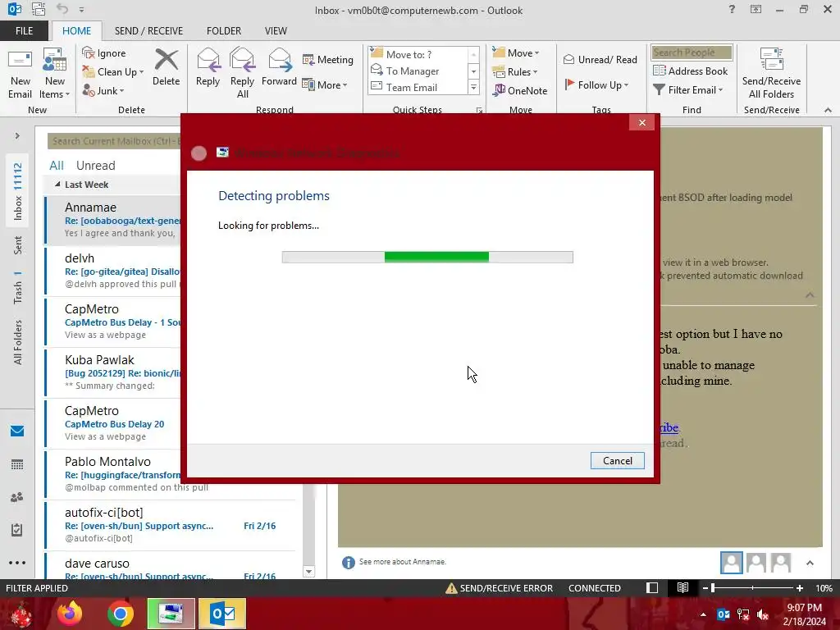Viewport: 840px width, 630px height.
Task: Click the Ignore conversation button
Action: pyautogui.click(x=104, y=53)
